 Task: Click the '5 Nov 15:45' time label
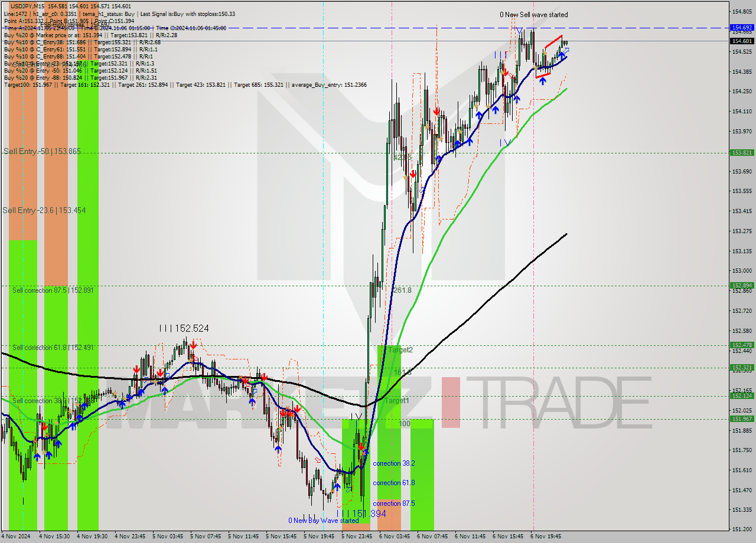click(281, 537)
